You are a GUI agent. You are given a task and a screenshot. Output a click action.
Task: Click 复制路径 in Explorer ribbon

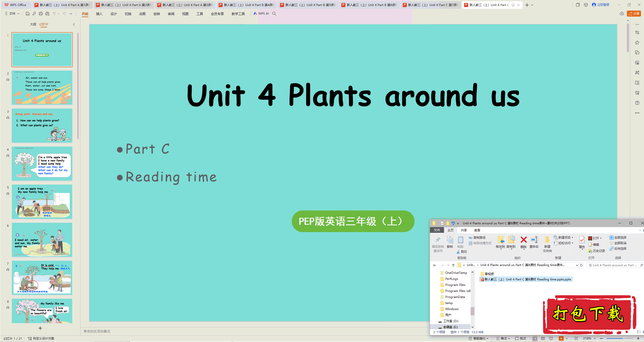477,238
